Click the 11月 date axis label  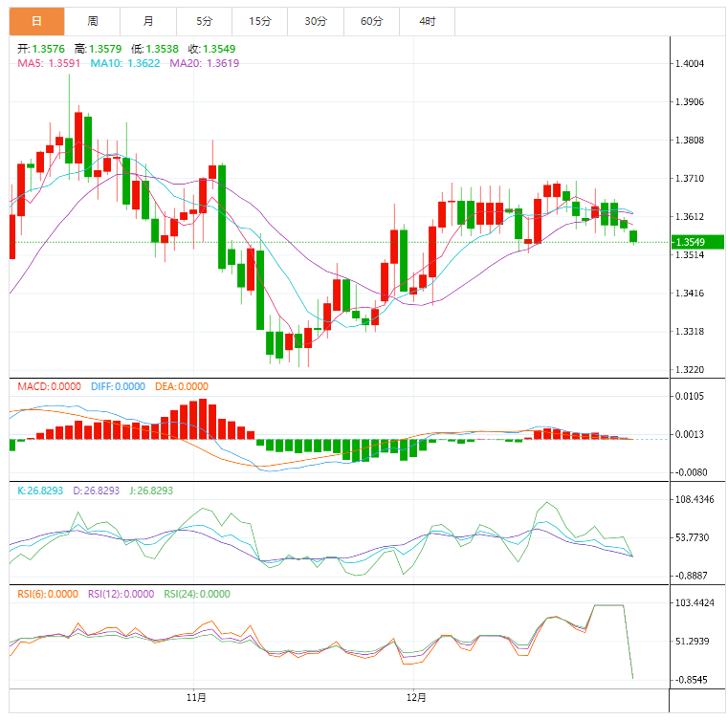pyautogui.click(x=196, y=697)
